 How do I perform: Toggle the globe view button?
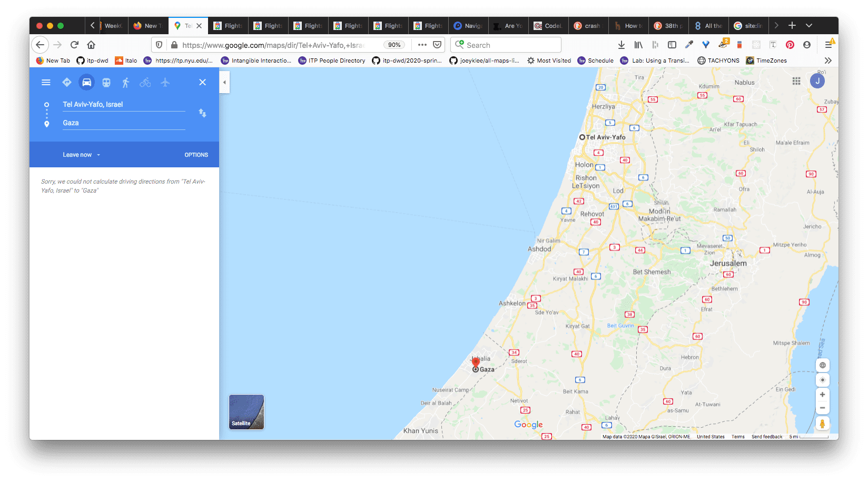pyautogui.click(x=822, y=365)
